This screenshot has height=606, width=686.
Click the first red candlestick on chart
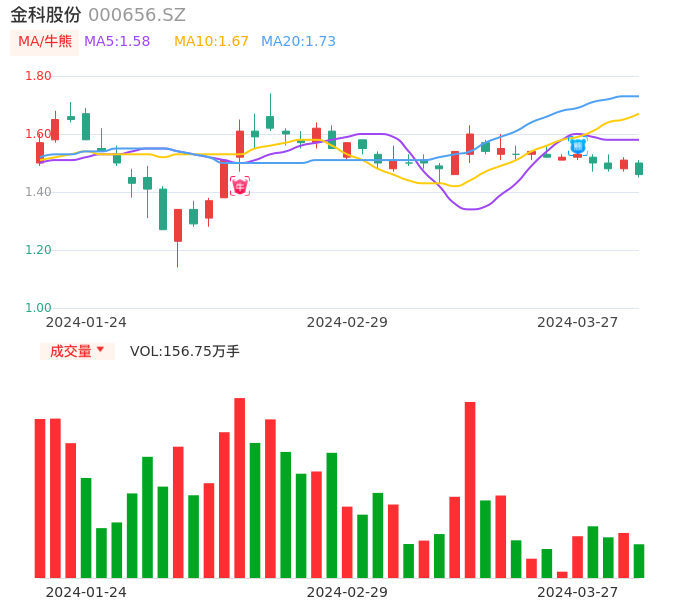40,152
